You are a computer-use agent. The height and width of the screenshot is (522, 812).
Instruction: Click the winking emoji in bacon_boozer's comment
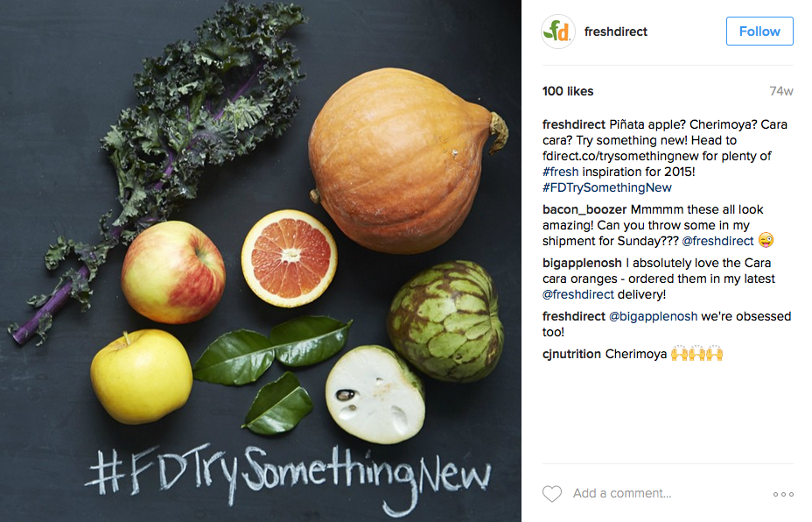pos(766,241)
